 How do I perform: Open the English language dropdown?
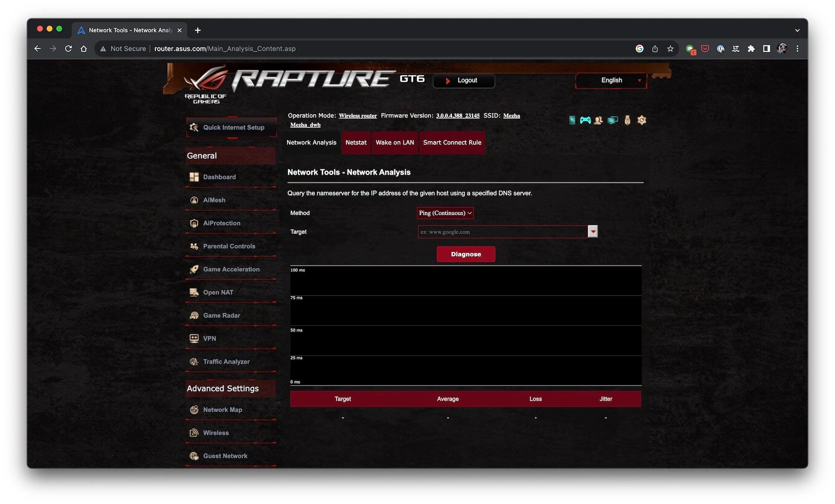tap(611, 80)
